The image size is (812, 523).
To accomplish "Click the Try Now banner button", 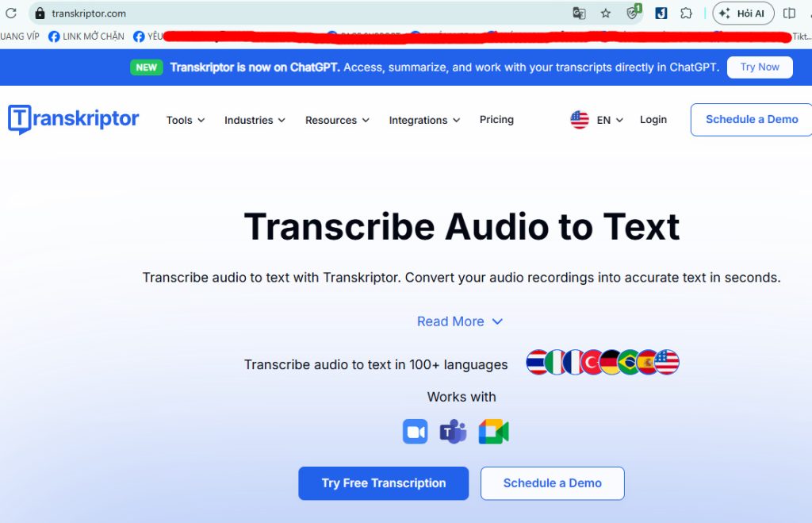I will (759, 67).
